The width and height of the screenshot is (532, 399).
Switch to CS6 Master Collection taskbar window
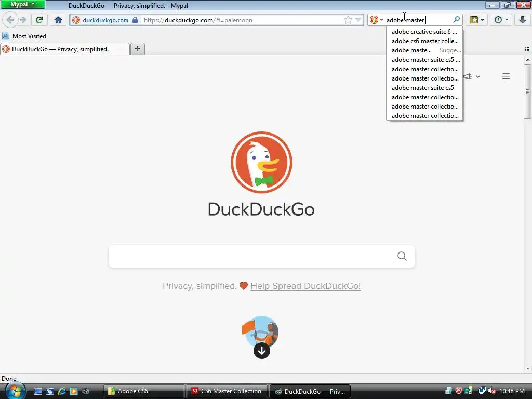click(227, 391)
